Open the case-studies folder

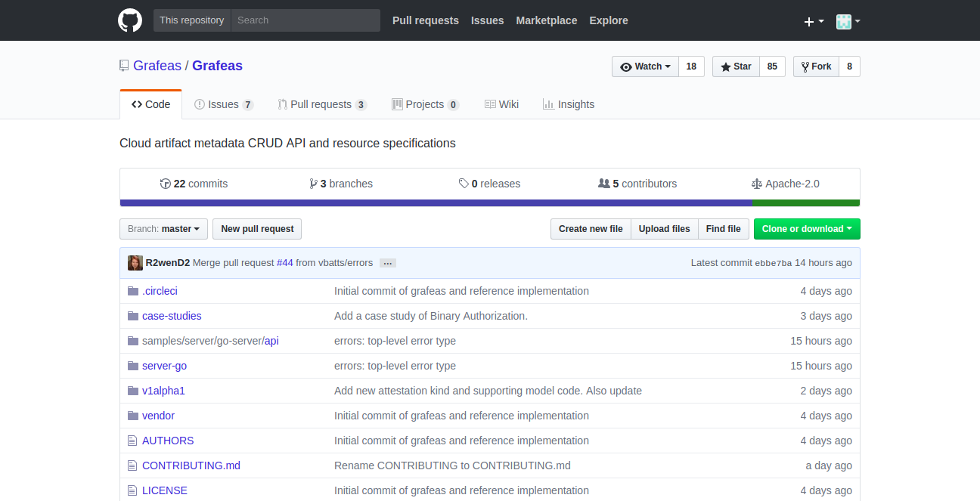click(172, 316)
